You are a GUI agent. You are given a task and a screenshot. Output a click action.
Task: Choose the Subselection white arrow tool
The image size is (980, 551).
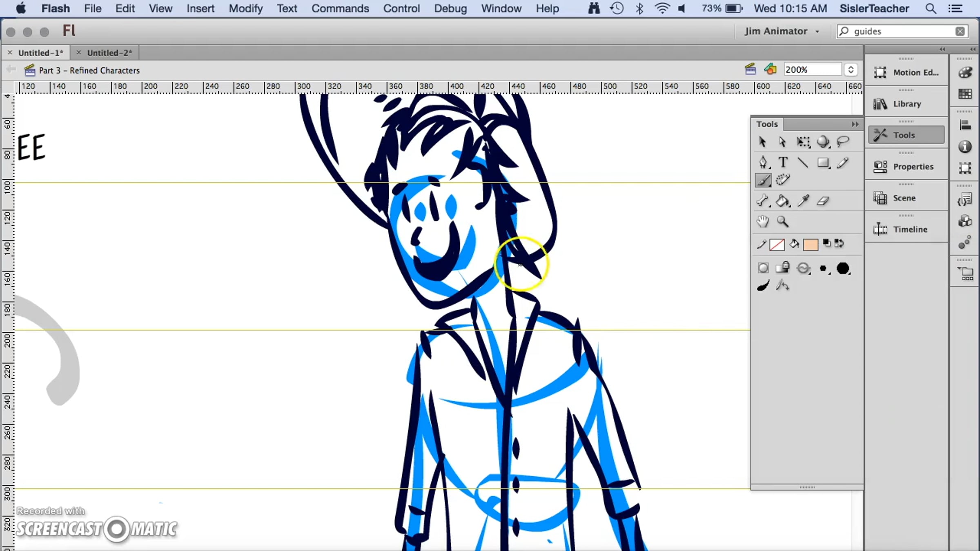(x=782, y=142)
